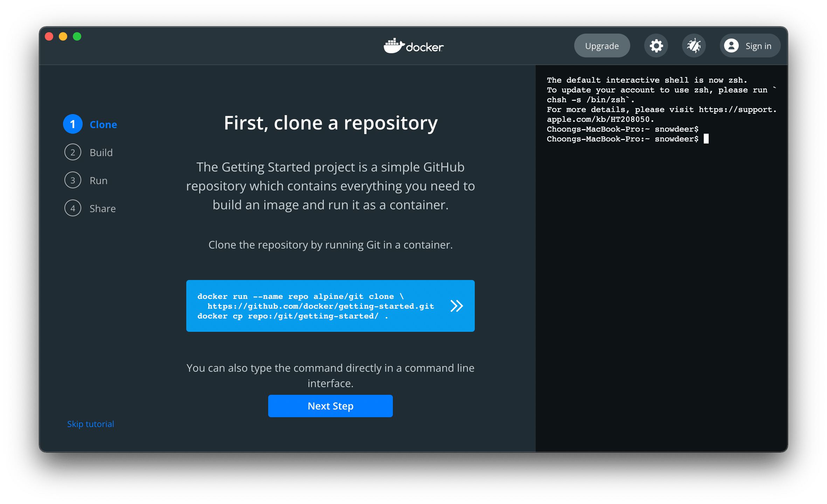The height and width of the screenshot is (504, 827).
Task: Click the Skip tutorial link
Action: (x=91, y=424)
